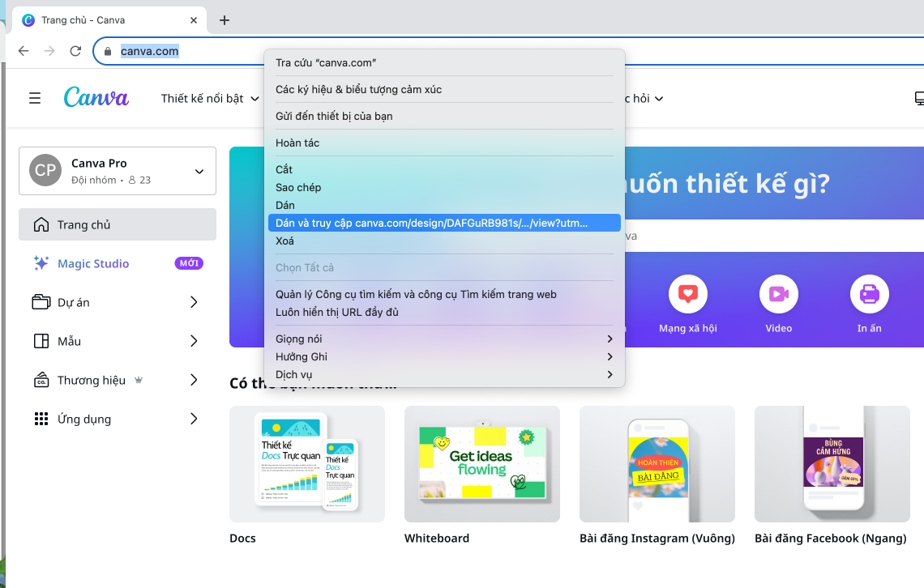The height and width of the screenshot is (588, 924).
Task: Open Bài đăng Facebook (Ngang) thumbnail
Action: coord(832,464)
